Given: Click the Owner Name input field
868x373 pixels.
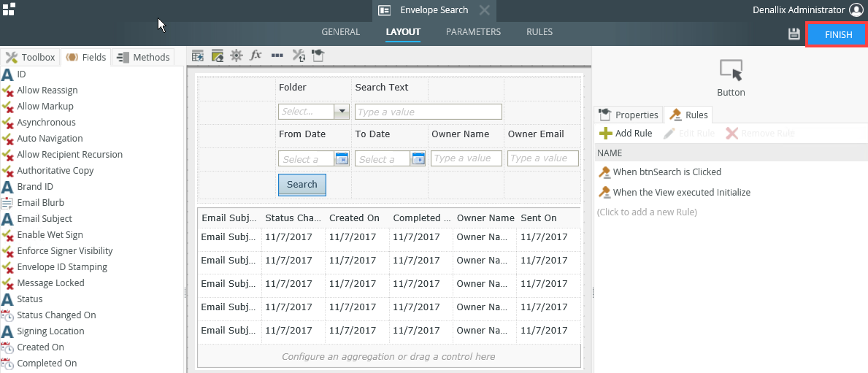Looking at the screenshot, I should pos(466,158).
